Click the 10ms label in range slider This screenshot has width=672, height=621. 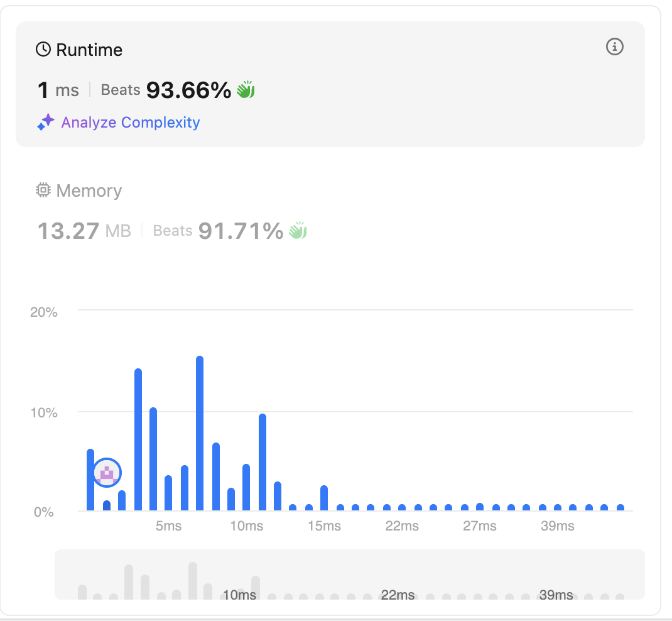pos(239,595)
